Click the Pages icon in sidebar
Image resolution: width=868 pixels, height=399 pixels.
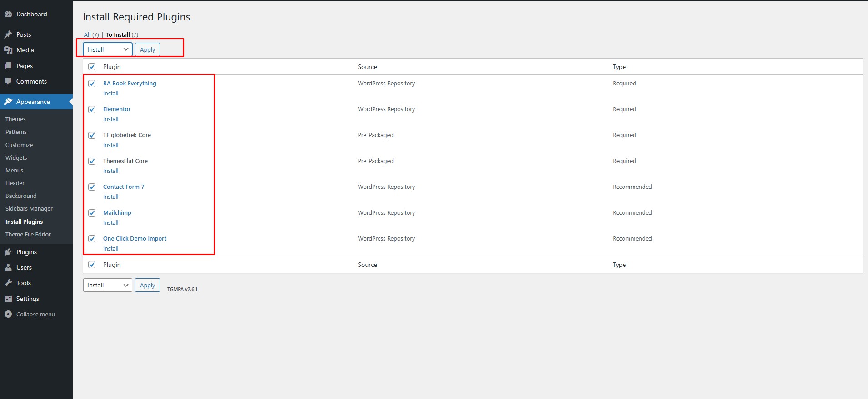point(8,66)
